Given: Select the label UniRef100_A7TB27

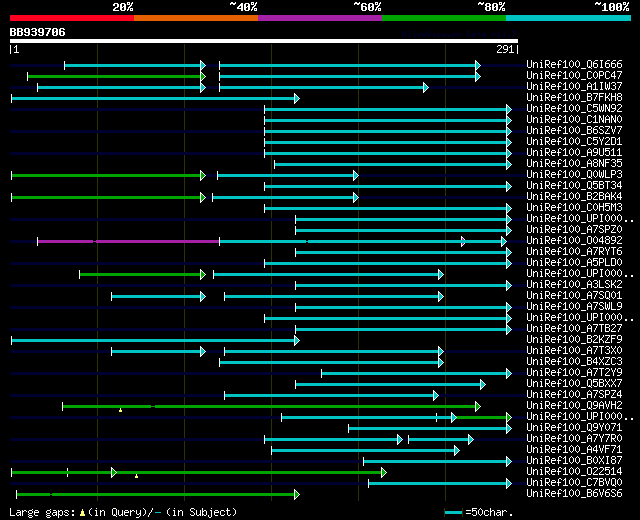Looking at the screenshot, I should 574,329.
